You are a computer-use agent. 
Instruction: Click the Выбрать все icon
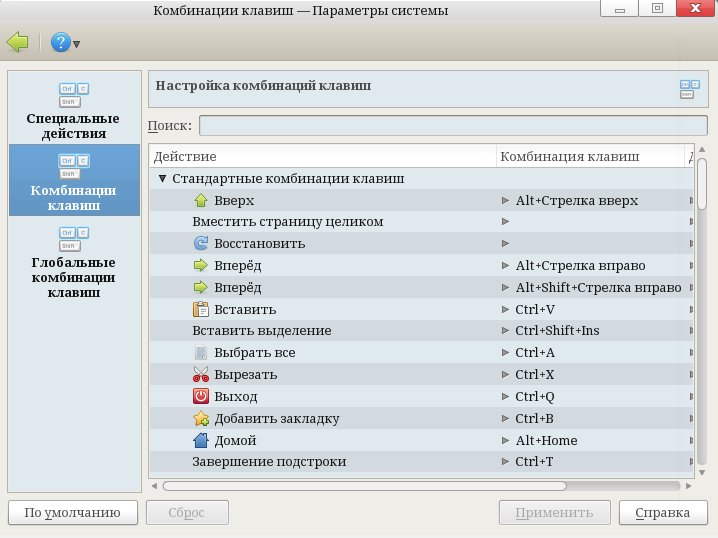(201, 352)
